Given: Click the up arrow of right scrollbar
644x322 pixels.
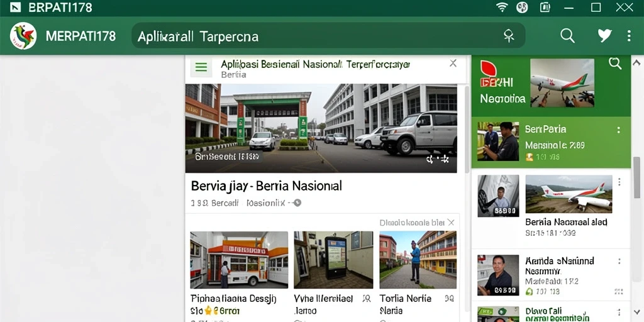Looking at the screenshot, I should 636,64.
